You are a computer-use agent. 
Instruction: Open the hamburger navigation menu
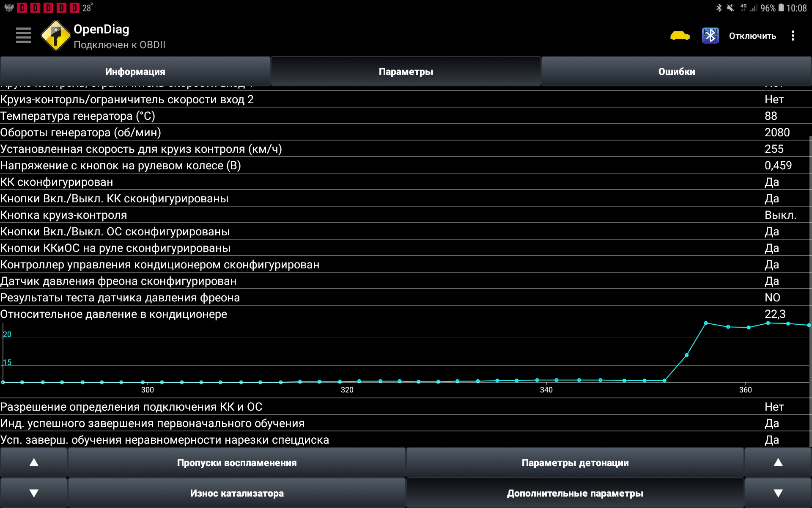tap(23, 36)
